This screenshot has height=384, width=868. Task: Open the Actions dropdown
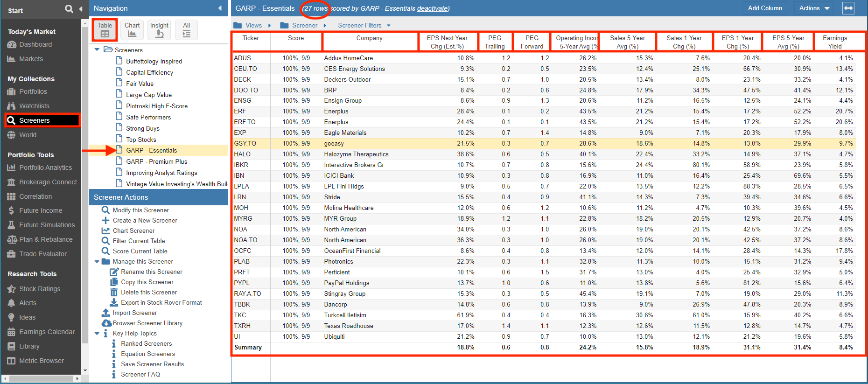click(814, 8)
